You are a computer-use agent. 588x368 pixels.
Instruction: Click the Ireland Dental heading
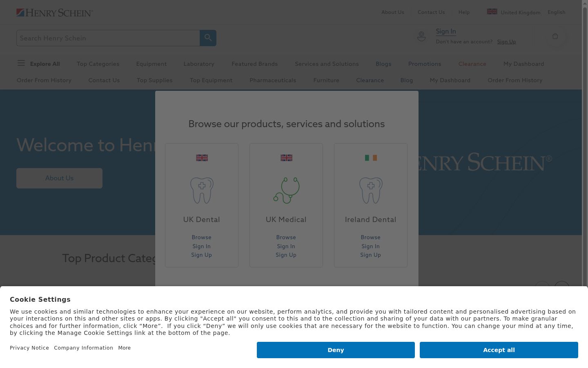[371, 220]
